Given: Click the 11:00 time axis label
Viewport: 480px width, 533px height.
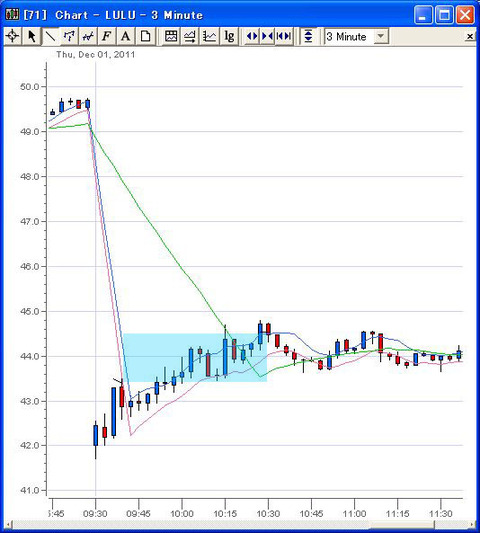Looking at the screenshot, I should [x=354, y=513].
